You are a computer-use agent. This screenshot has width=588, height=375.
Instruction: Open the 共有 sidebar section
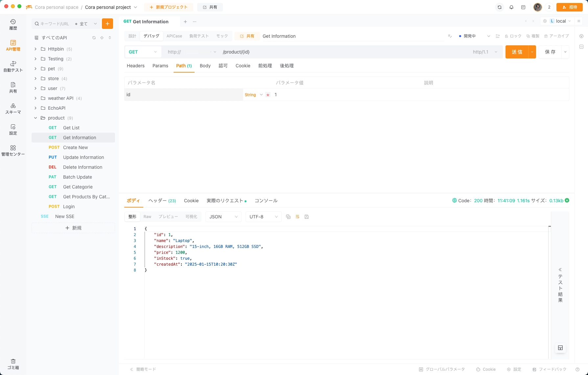[13, 88]
